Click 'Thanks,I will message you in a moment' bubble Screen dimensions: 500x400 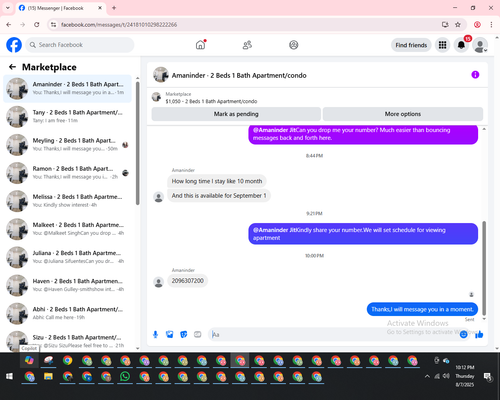click(x=422, y=309)
